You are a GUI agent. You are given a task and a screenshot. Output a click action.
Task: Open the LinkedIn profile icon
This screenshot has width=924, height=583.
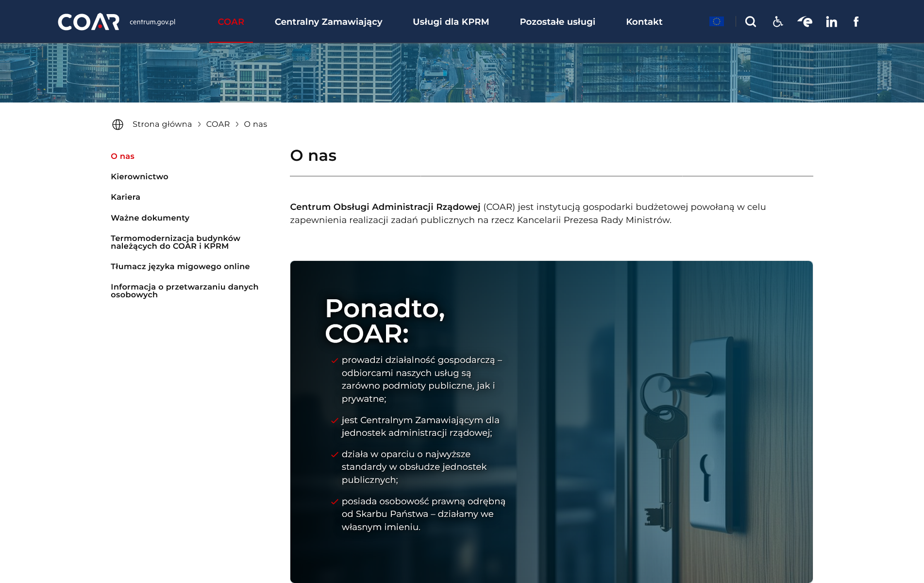coord(831,22)
